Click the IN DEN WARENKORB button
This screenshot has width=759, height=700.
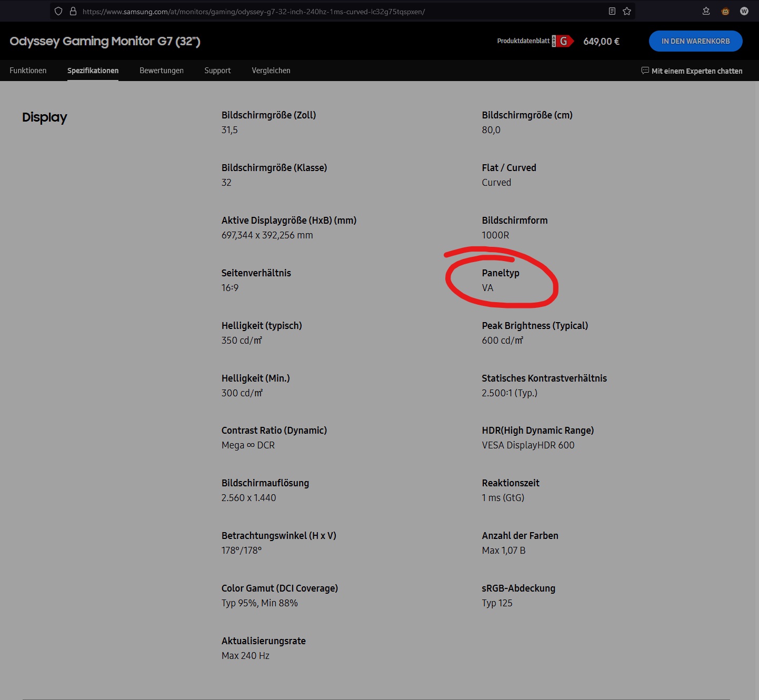[695, 41]
